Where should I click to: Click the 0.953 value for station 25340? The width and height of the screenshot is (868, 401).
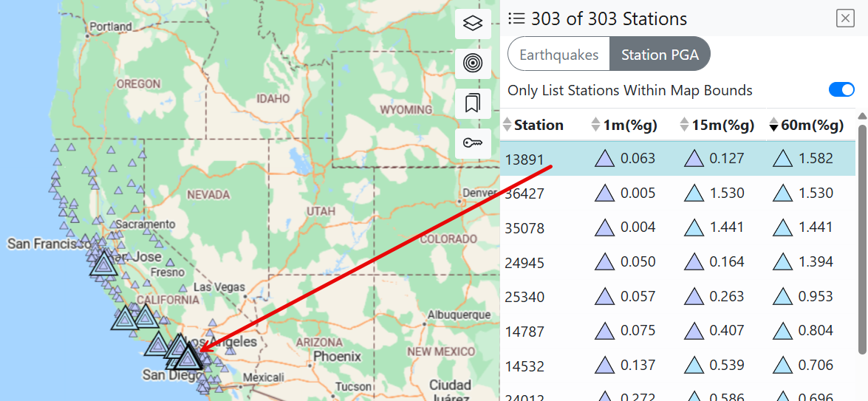[x=816, y=296]
